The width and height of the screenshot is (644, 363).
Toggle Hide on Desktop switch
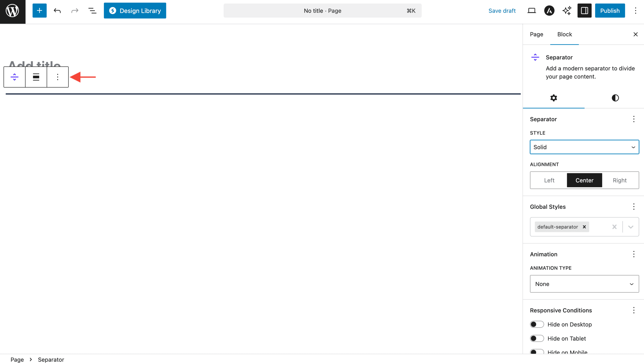tap(537, 324)
